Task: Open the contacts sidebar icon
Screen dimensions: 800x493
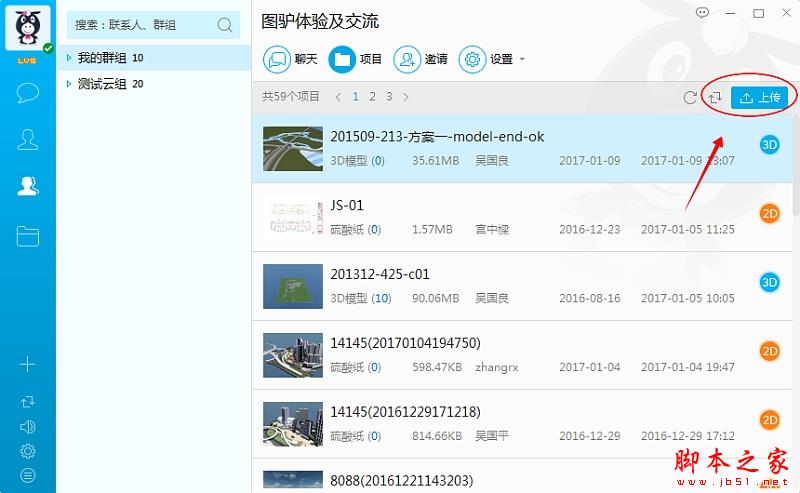Action: click(x=28, y=139)
